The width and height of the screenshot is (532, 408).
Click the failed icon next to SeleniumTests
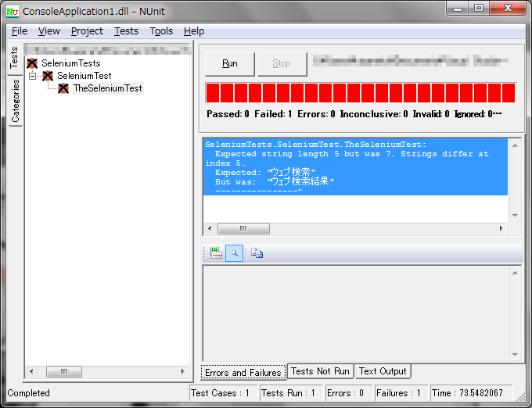point(32,63)
